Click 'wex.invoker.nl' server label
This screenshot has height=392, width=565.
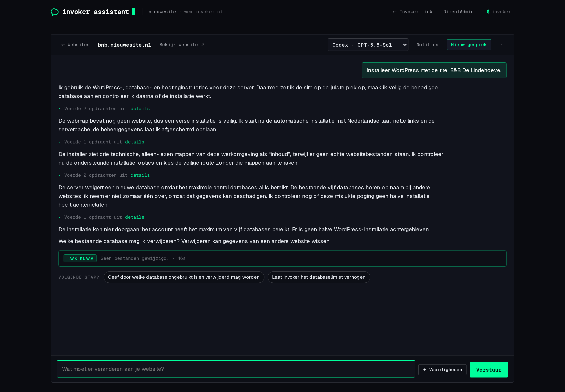(203, 12)
